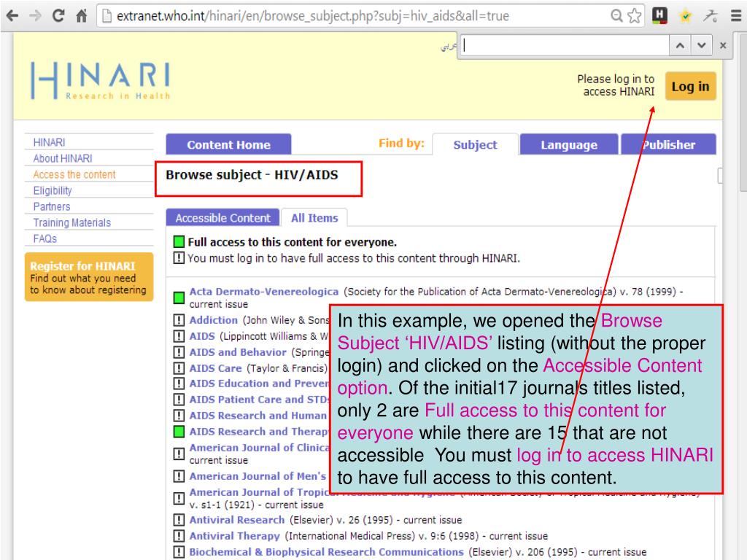Open AIDS Care journal link
Image resolution: width=747 pixels, height=560 pixels.
215,368
